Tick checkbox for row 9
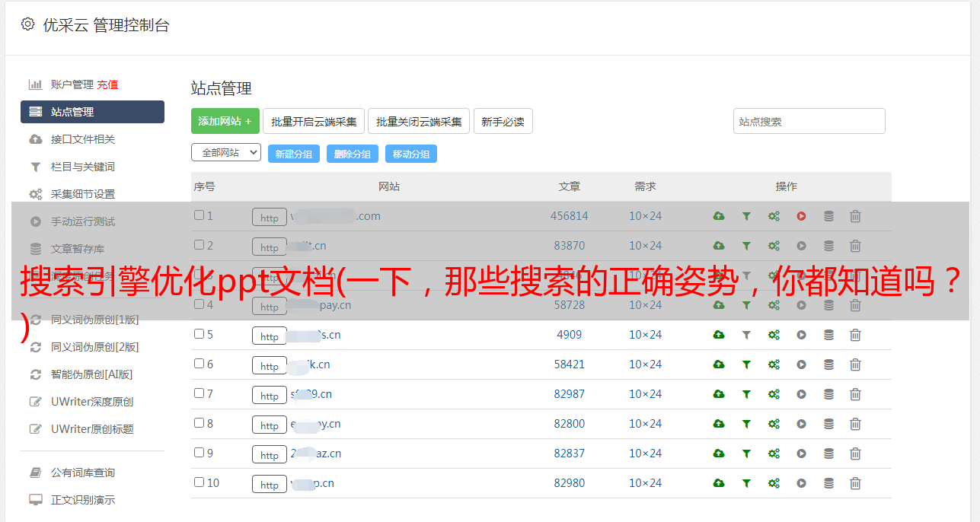This screenshot has height=522, width=980. click(199, 453)
